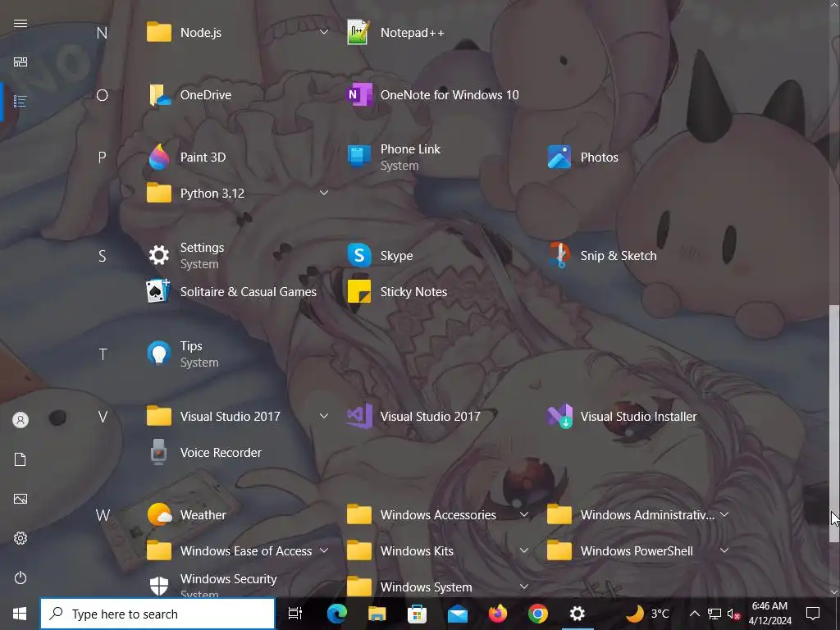Open Firefox from the taskbar

pyautogui.click(x=498, y=614)
